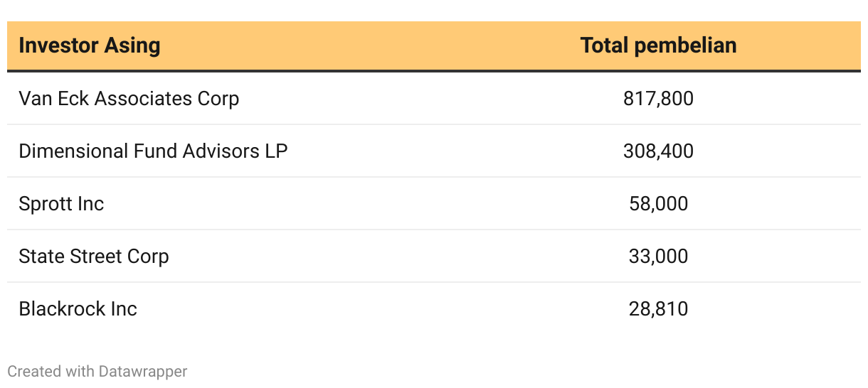Click the word Datawrapper in footer
Image resolution: width=868 pixels, height=388 pixels.
[x=143, y=371]
